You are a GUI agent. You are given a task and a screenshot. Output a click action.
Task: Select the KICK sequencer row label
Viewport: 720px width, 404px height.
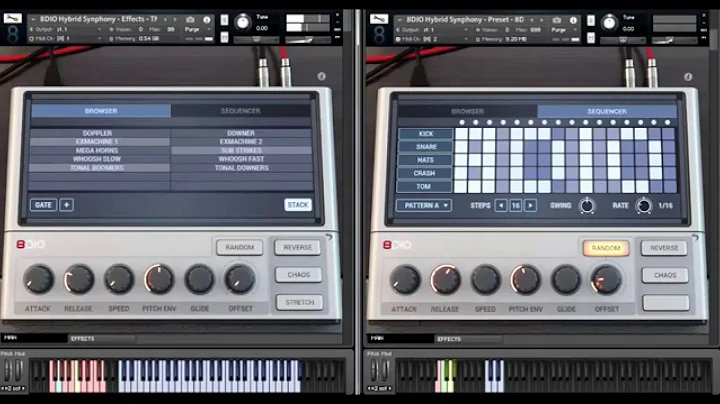pos(426,134)
